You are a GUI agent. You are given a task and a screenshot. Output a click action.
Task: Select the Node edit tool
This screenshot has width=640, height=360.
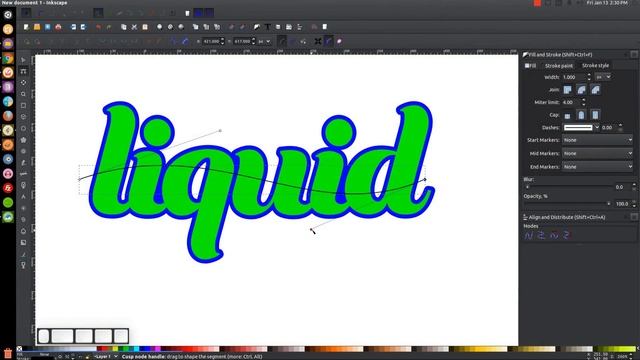(23, 71)
